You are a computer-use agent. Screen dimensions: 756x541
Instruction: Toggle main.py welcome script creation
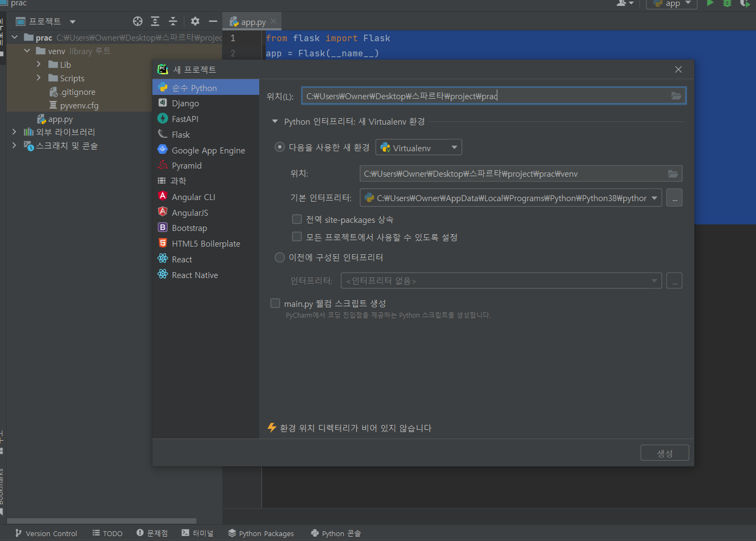tap(276, 303)
